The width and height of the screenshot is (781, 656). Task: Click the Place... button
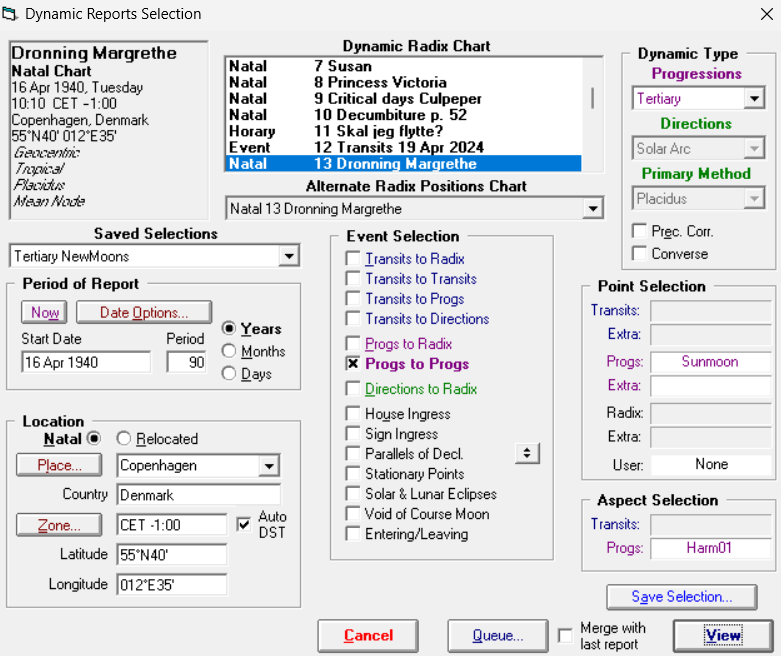pos(59,465)
